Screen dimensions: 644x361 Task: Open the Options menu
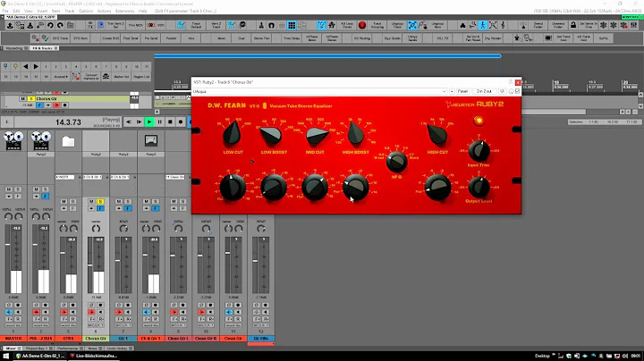coord(86,11)
